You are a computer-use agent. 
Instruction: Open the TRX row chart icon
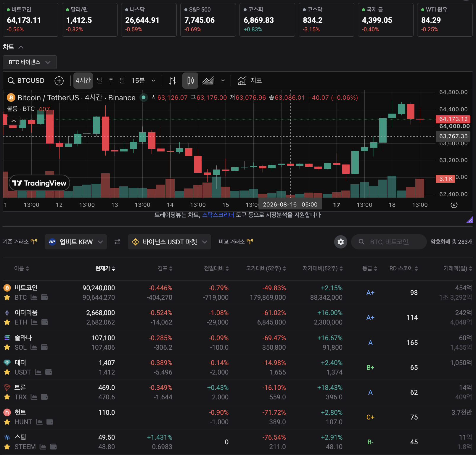click(x=34, y=397)
